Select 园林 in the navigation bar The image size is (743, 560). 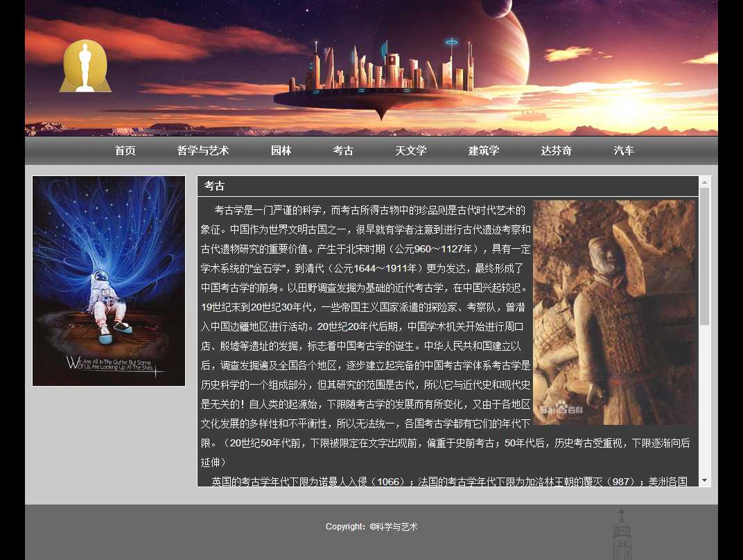281,150
